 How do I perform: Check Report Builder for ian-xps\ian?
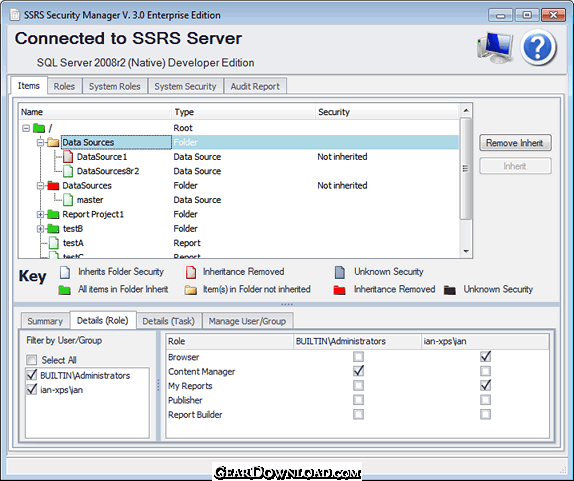click(485, 414)
